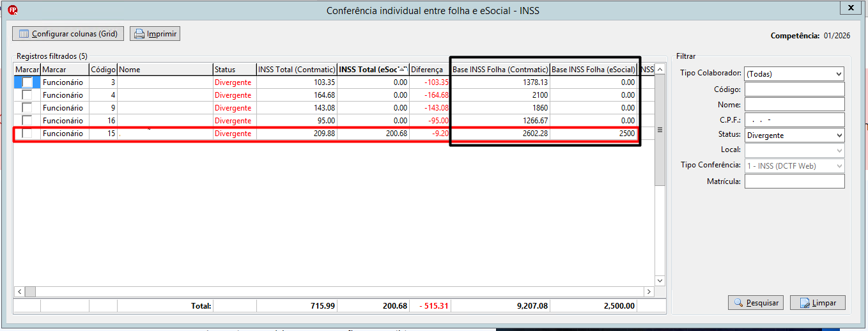The width and height of the screenshot is (868, 331).
Task: Check the checkbox for employee code 16
Action: (27, 121)
